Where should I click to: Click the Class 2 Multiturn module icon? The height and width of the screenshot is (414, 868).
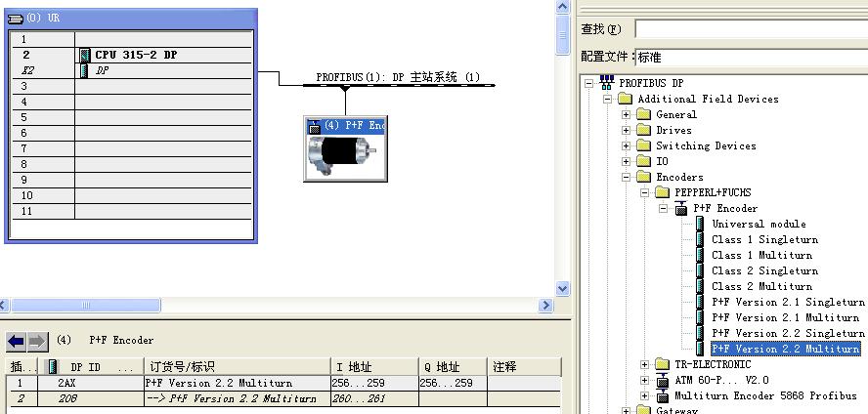[700, 286]
